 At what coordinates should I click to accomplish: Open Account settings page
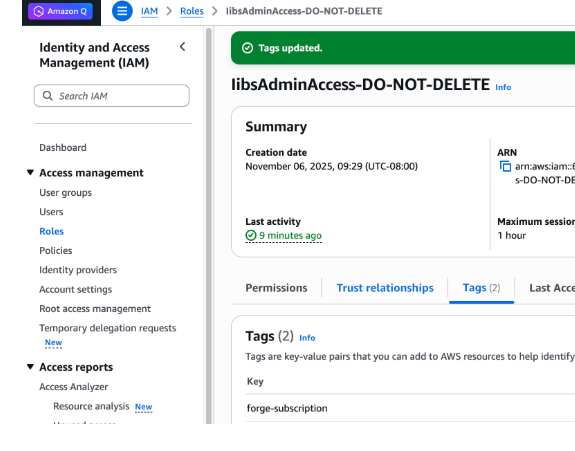click(76, 289)
